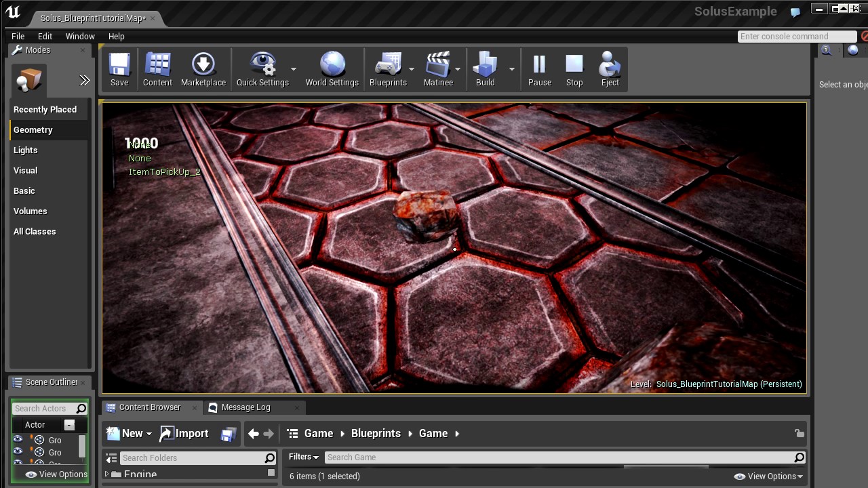Choose the Geometry category
Image resolution: width=868 pixels, height=488 pixels.
[49, 130]
